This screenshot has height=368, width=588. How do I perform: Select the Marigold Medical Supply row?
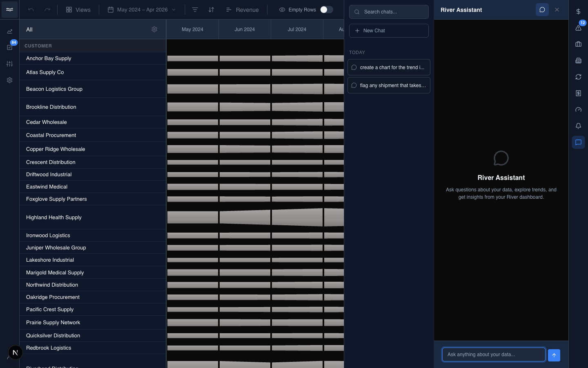(93, 272)
